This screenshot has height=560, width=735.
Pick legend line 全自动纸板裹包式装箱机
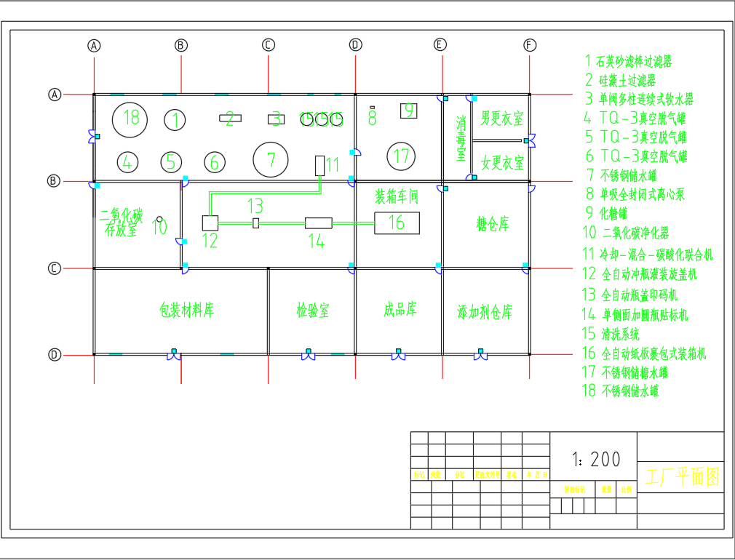pos(653,353)
